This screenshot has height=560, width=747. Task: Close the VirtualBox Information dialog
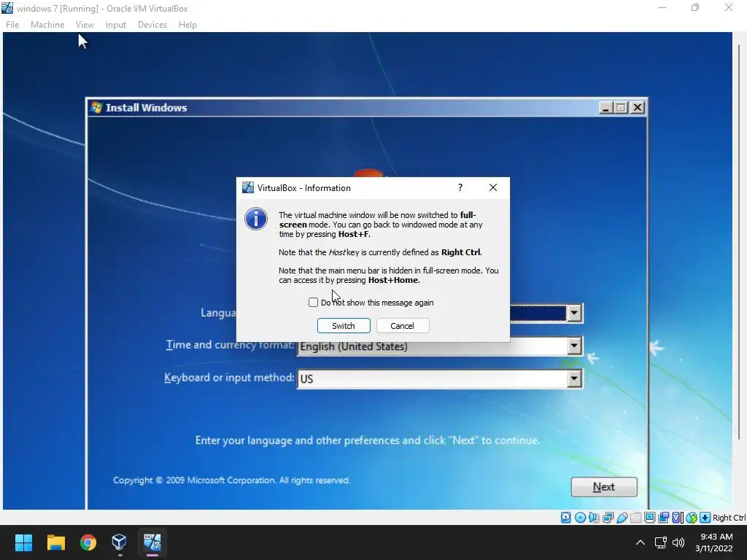point(493,187)
